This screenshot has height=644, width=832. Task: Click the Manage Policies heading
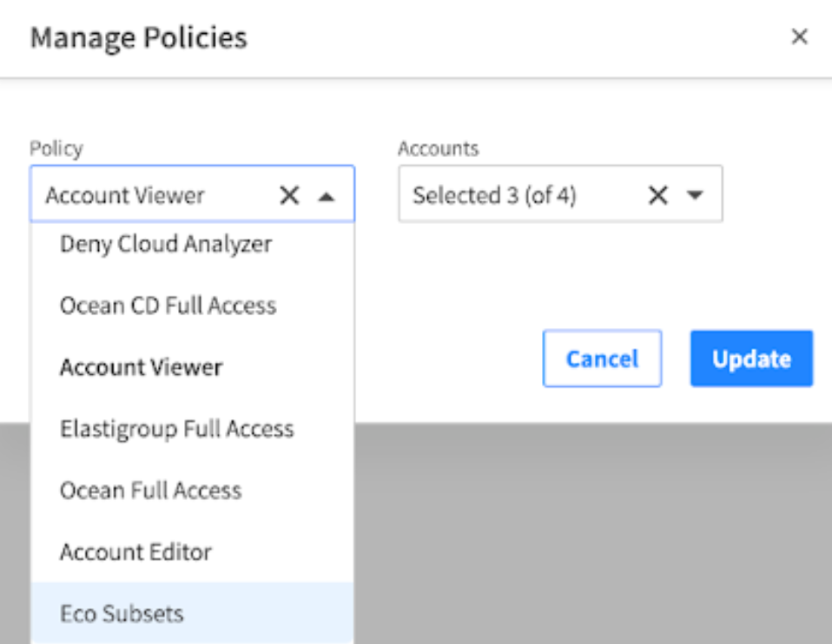pyautogui.click(x=139, y=38)
